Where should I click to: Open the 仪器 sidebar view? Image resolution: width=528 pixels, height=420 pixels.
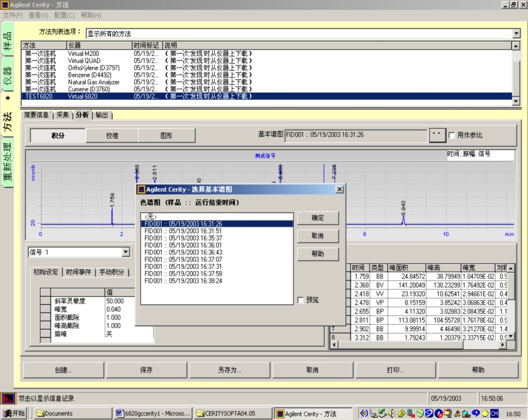click(7, 75)
